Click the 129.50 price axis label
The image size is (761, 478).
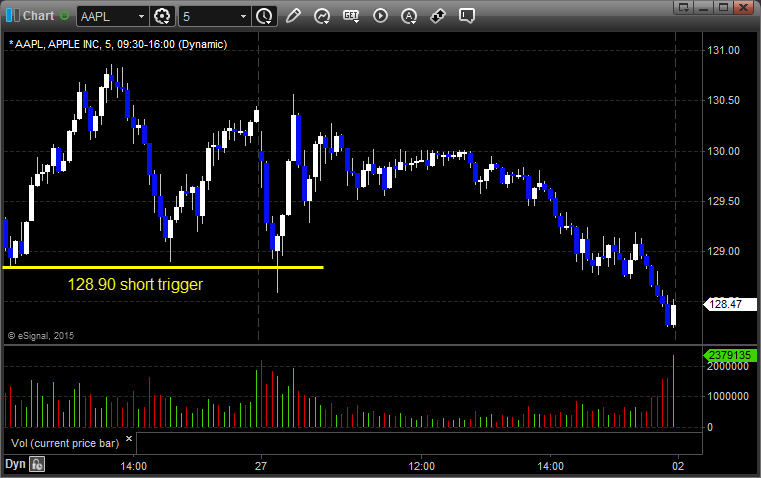click(x=724, y=201)
